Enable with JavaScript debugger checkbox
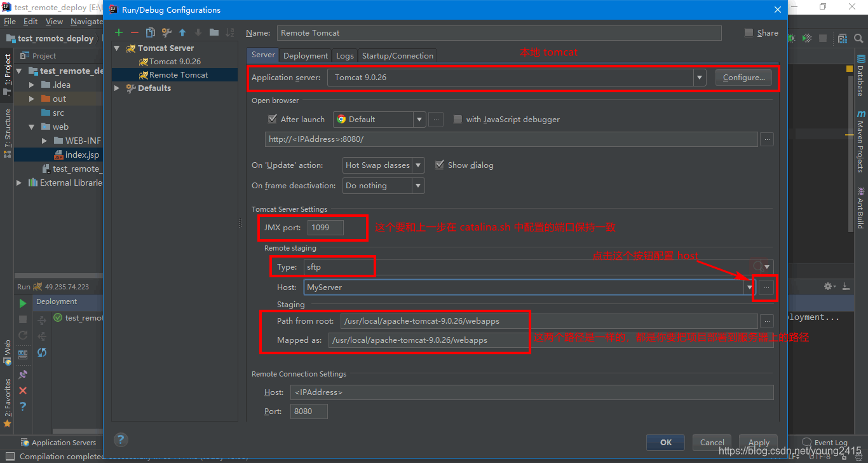Screen dimensions: 868x463 (458, 119)
